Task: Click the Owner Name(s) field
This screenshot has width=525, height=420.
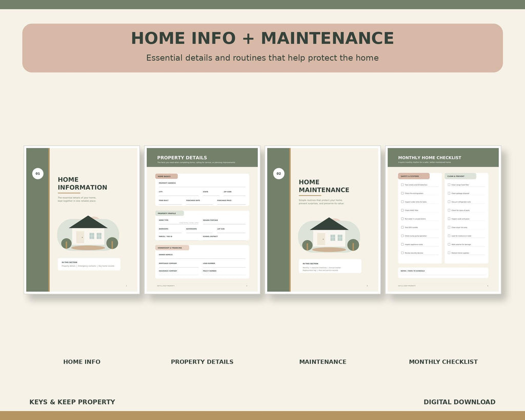Action: (x=202, y=256)
